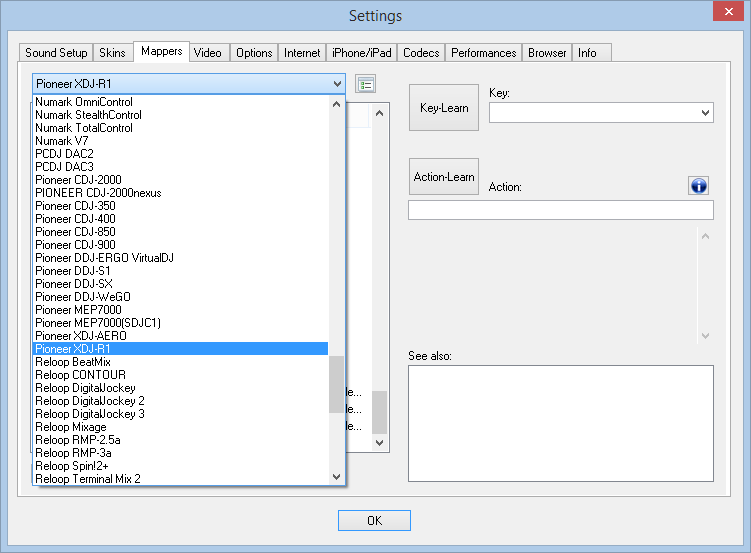Click inside the See also text box
This screenshot has height=553, width=751.
(x=561, y=424)
